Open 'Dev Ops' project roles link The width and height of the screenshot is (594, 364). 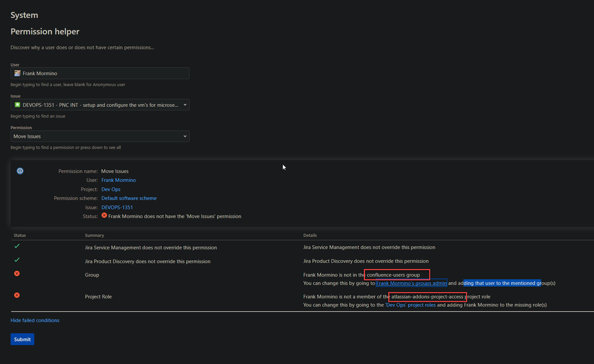click(x=410, y=305)
